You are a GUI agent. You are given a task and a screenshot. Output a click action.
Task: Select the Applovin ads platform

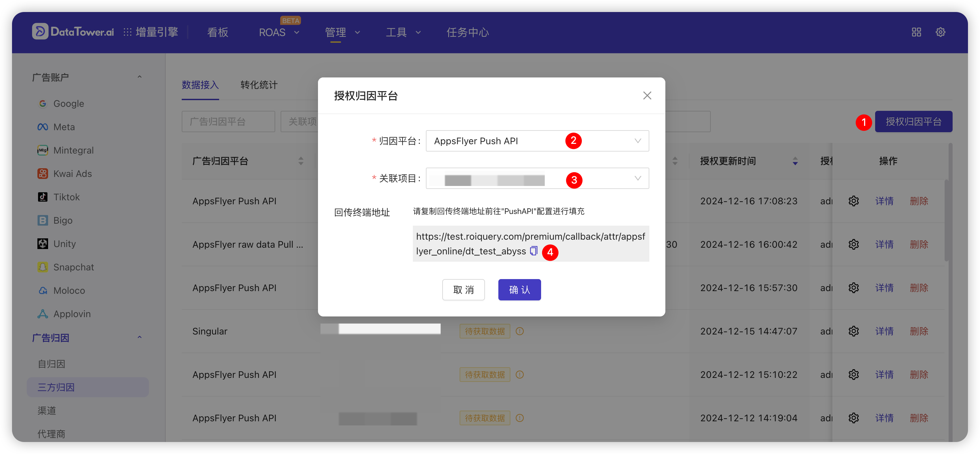71,314
